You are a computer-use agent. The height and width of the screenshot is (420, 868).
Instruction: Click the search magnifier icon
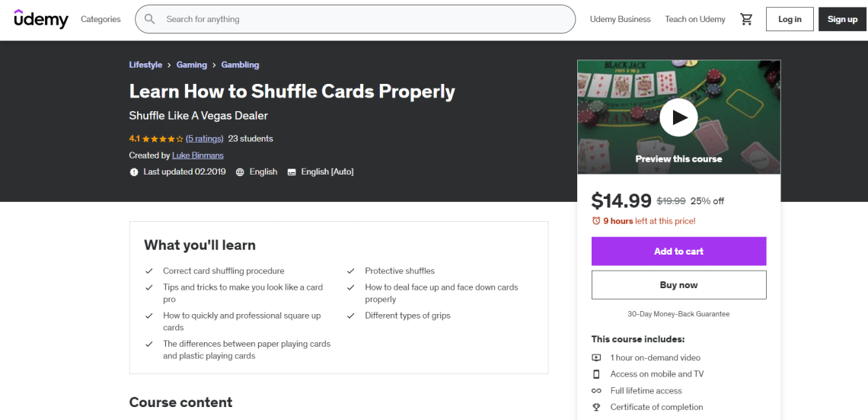[150, 19]
